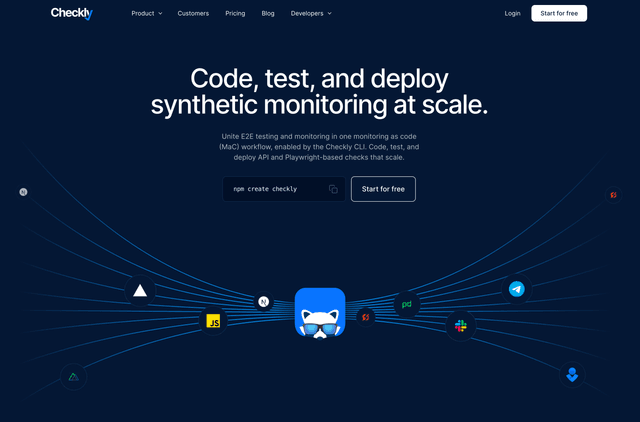Click the small red icon at far right edge
The image size is (640, 422).
click(613, 195)
